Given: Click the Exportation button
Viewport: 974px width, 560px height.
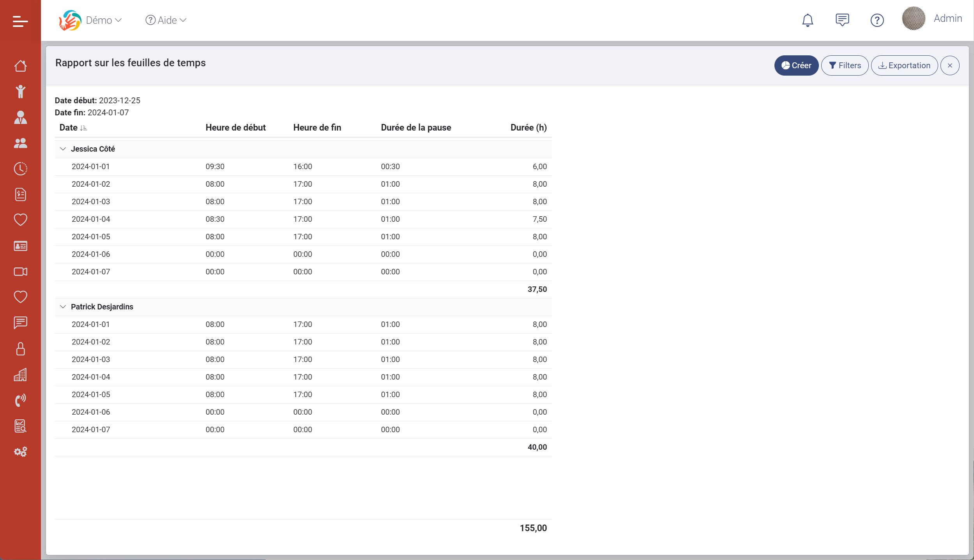Looking at the screenshot, I should coord(904,65).
